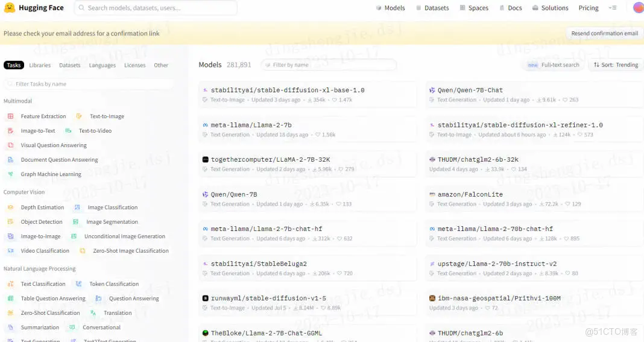Click the Filter Tasks by name field
This screenshot has width=644, height=342.
point(89,84)
